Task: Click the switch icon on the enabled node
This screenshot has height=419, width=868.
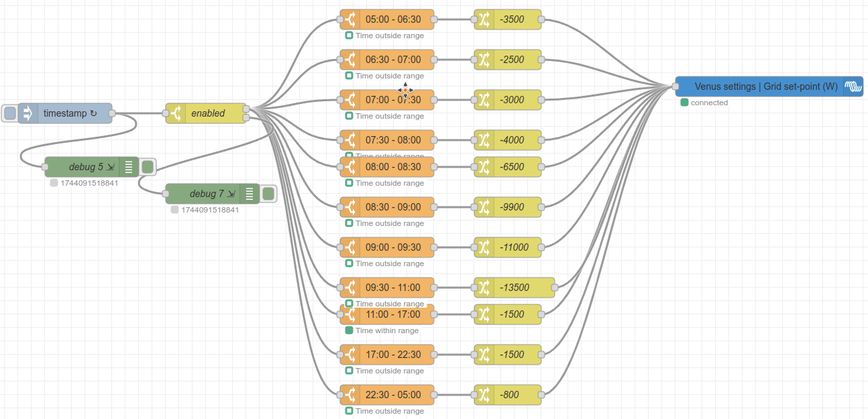Action: (176, 113)
